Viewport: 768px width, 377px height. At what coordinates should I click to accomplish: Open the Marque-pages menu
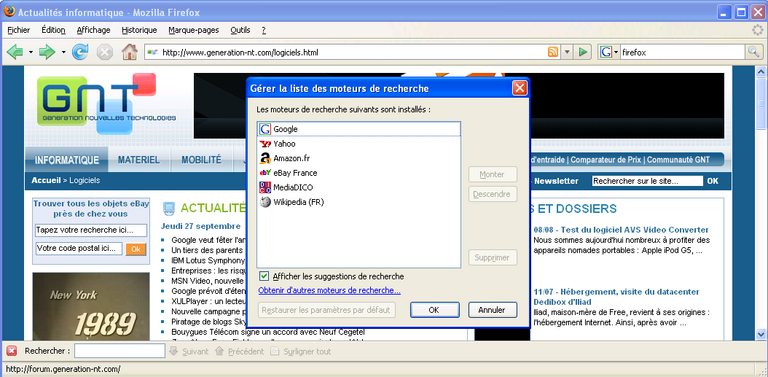click(193, 30)
